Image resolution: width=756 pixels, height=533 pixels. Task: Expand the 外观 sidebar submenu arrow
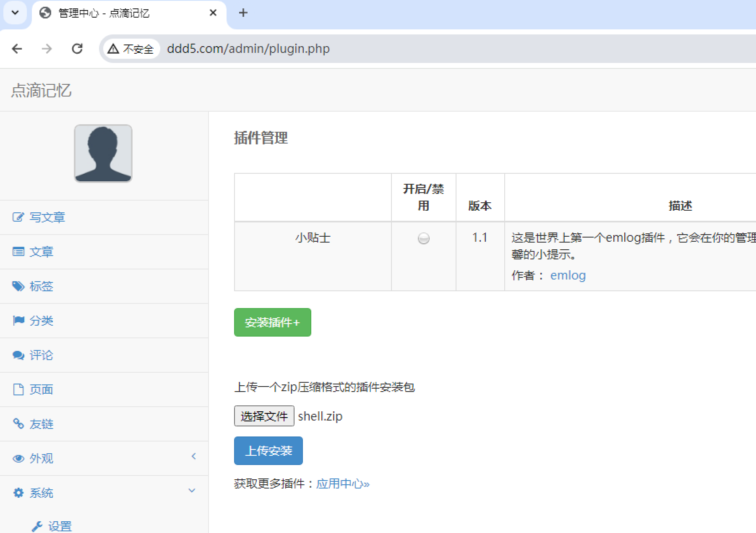(x=193, y=457)
